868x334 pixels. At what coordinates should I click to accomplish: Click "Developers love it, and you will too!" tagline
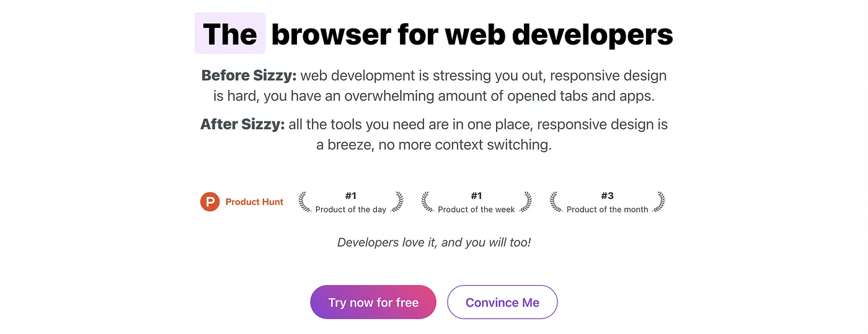coord(434,242)
